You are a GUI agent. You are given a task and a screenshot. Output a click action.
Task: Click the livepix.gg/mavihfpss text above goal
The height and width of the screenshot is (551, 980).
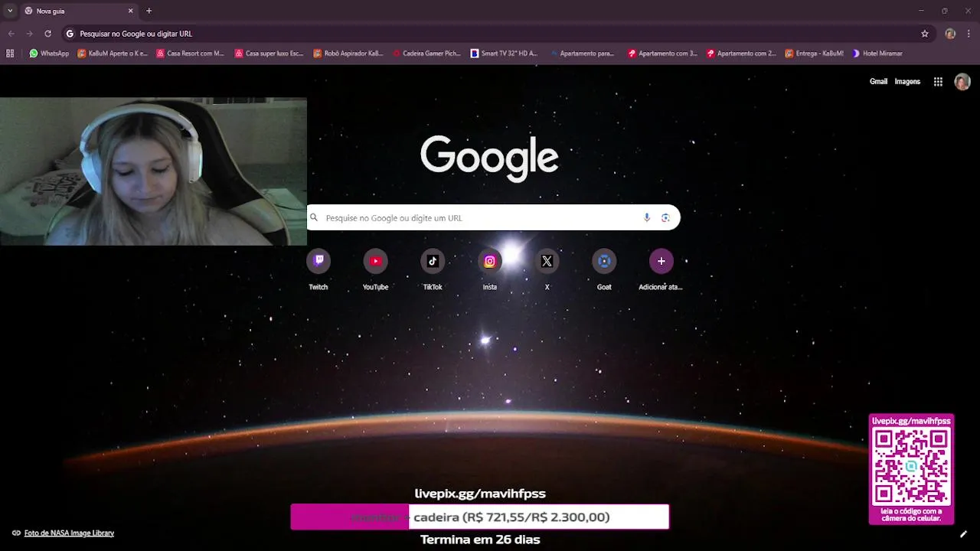tap(480, 494)
